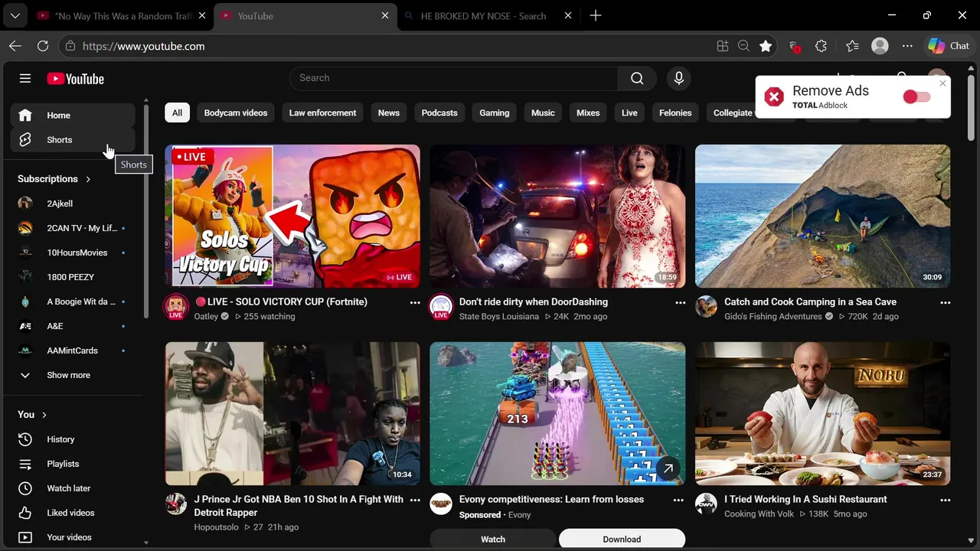980x551 pixels.
Task: Open the split-screen app icon in address bar
Action: coord(722,46)
